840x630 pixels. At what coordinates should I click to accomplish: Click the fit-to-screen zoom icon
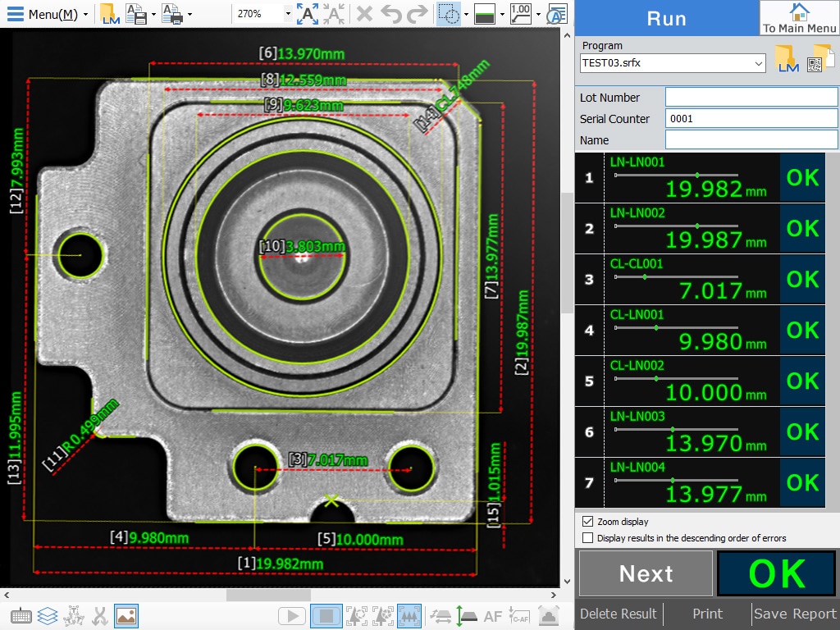(308, 14)
